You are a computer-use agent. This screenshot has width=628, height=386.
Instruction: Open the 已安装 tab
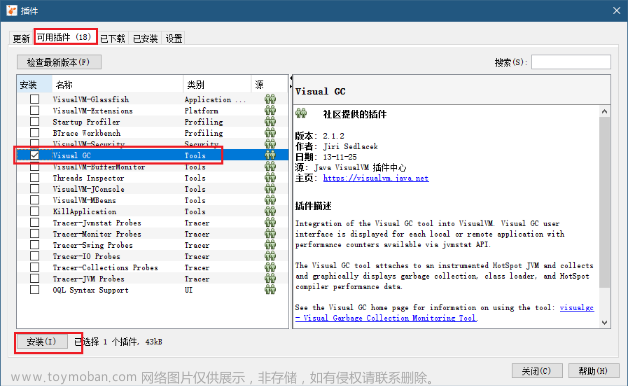(145, 38)
